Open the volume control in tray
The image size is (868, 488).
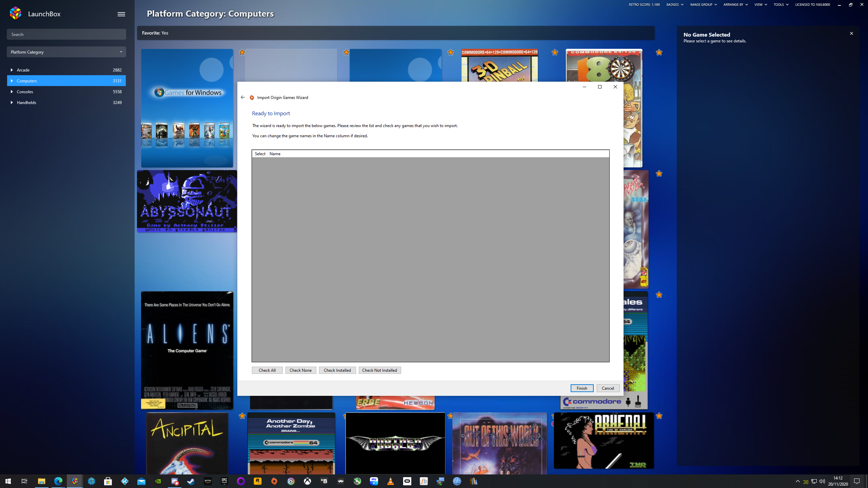pyautogui.click(x=822, y=481)
